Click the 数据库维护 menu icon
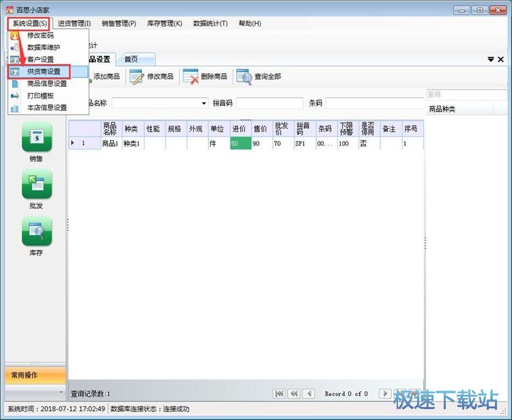The height and width of the screenshot is (420, 512). pyautogui.click(x=14, y=47)
